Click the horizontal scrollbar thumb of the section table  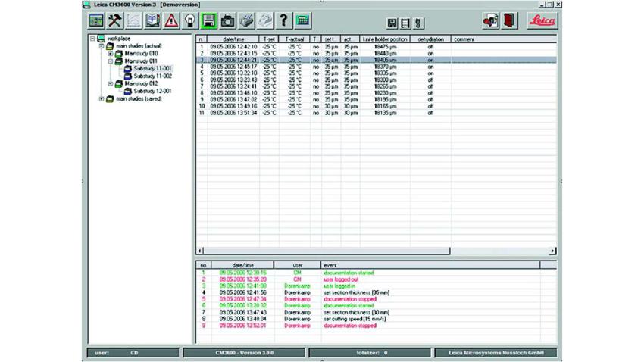[x=327, y=251]
